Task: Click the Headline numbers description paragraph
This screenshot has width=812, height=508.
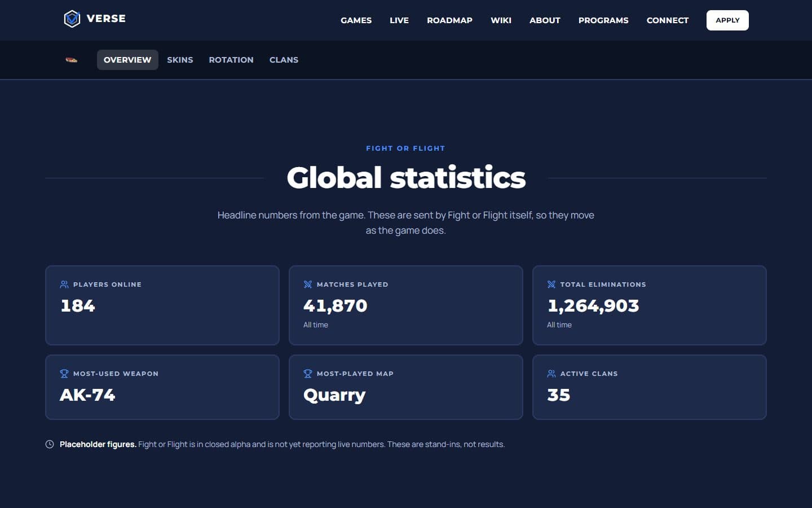Action: (x=406, y=222)
